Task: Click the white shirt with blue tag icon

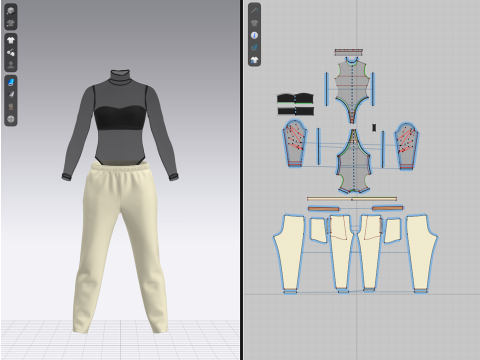Action: pyautogui.click(x=254, y=60)
